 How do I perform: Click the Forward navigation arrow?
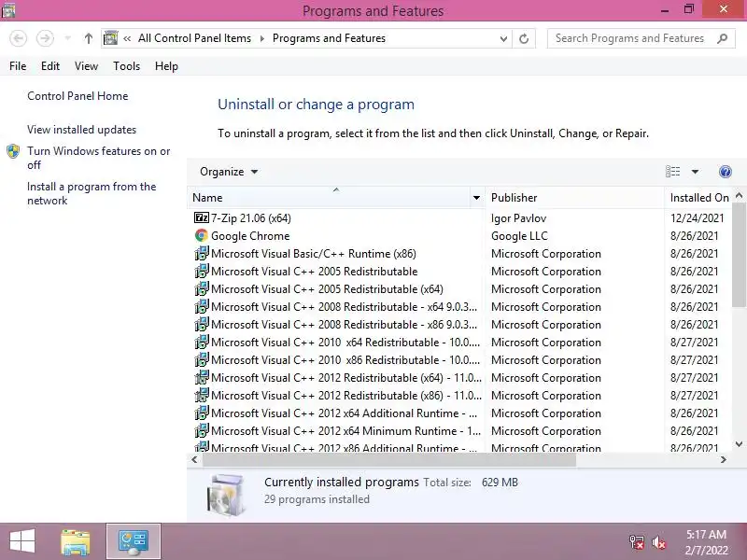tap(45, 38)
